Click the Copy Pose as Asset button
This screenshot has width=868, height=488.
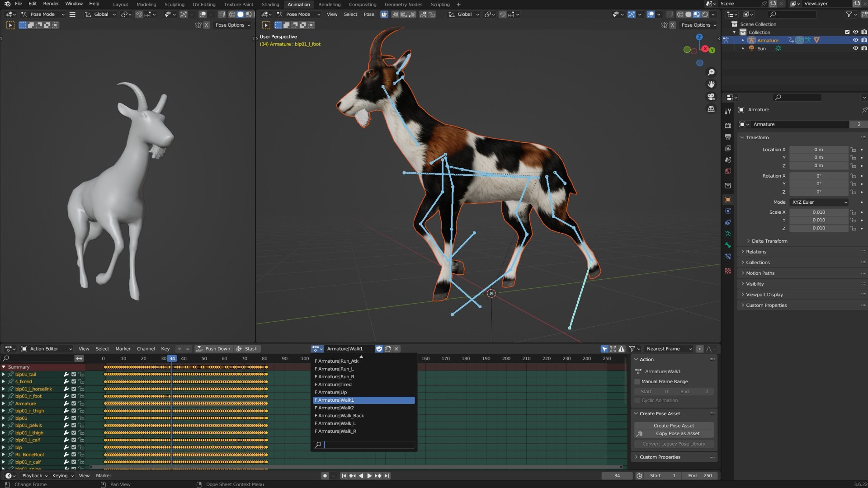point(674,434)
